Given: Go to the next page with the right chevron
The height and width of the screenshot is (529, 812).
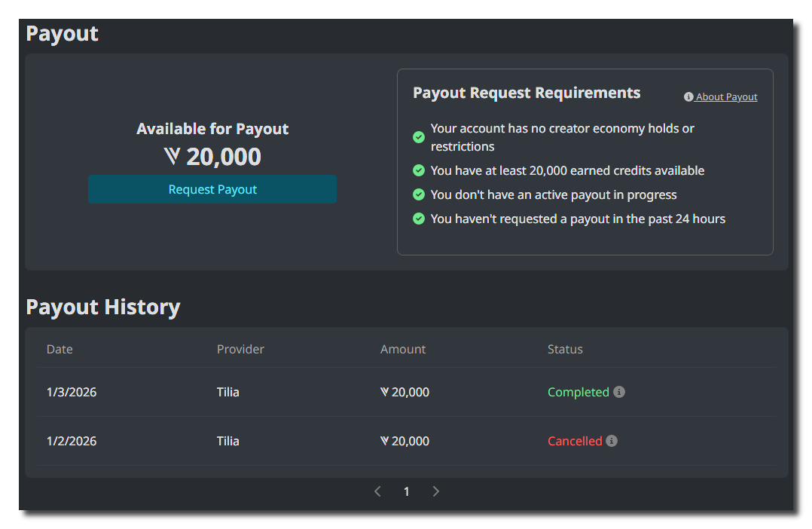Looking at the screenshot, I should (436, 491).
